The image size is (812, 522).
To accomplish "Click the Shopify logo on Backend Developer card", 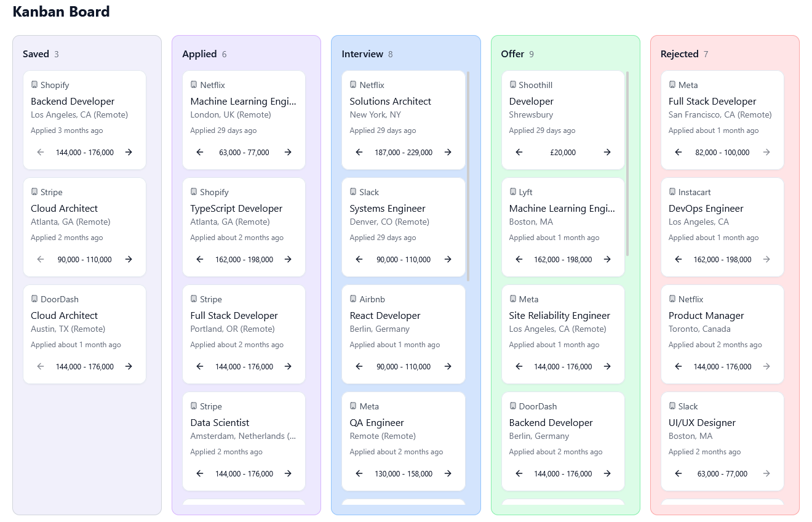I will tap(34, 84).
